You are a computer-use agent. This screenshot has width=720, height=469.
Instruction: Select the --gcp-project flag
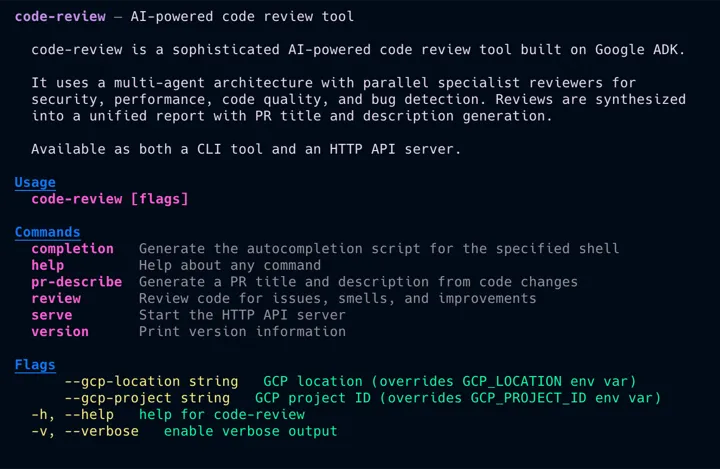(118, 398)
